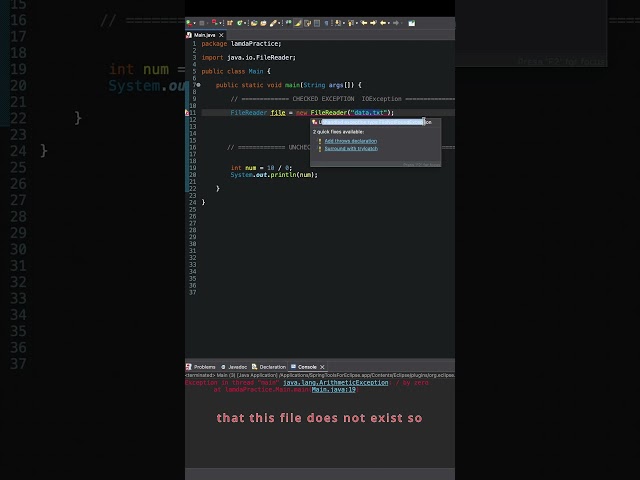
Task: Click the Add throws declaration quick fix
Action: [x=351, y=141]
